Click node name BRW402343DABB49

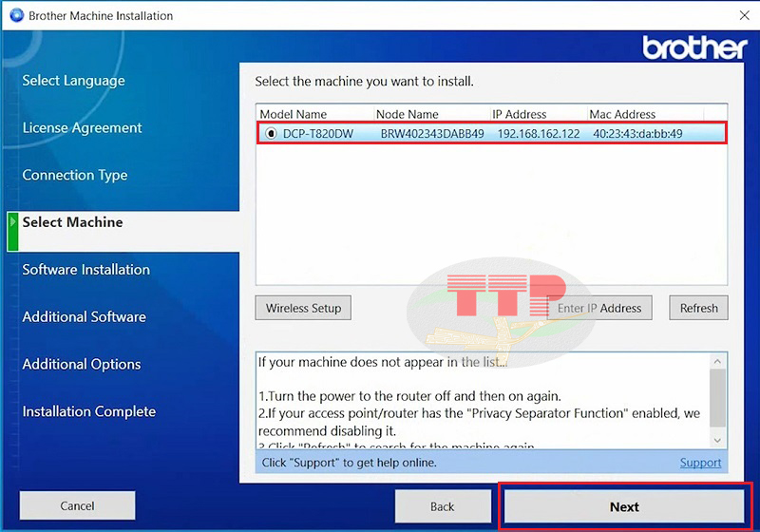tap(432, 134)
